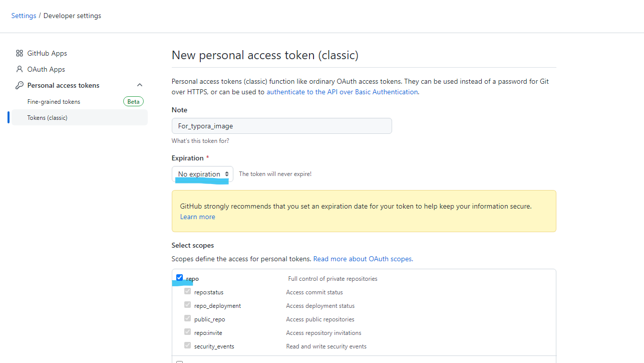The height and width of the screenshot is (363, 644).
Task: Uncheck the repo scope checkbox
Action: (x=179, y=277)
